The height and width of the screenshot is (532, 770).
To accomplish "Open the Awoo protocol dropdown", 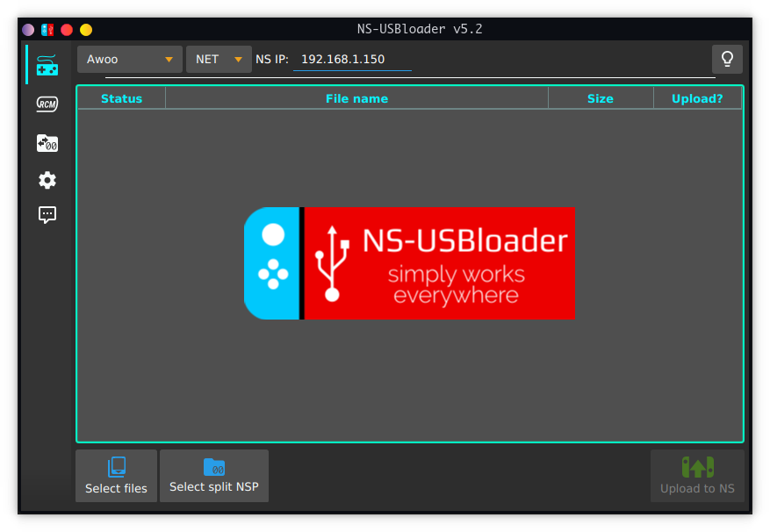I will coord(129,59).
